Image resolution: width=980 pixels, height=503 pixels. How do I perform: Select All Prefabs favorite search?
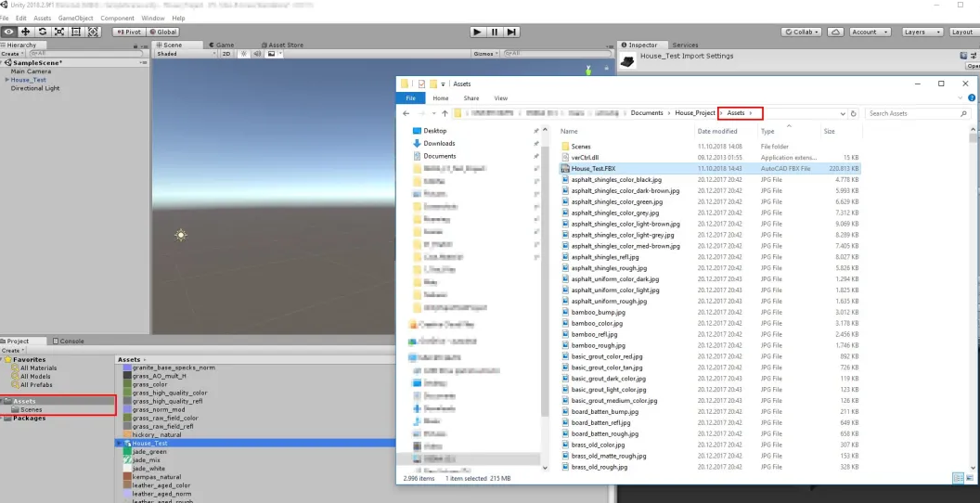tap(35, 385)
